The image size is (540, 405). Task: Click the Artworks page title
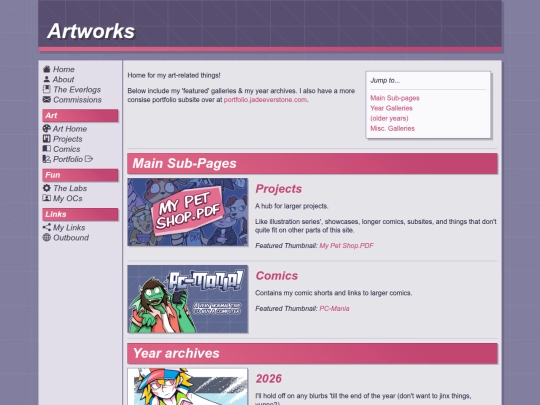click(91, 31)
